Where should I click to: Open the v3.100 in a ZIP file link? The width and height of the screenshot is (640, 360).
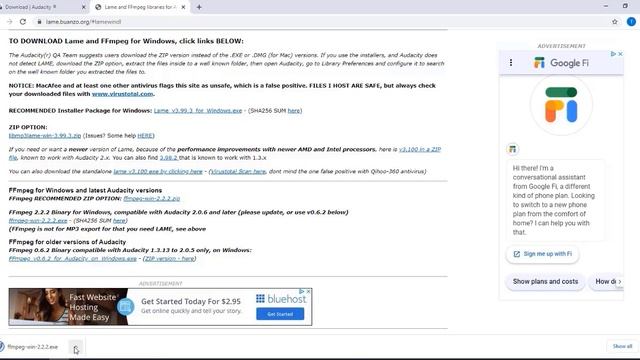click(420, 149)
